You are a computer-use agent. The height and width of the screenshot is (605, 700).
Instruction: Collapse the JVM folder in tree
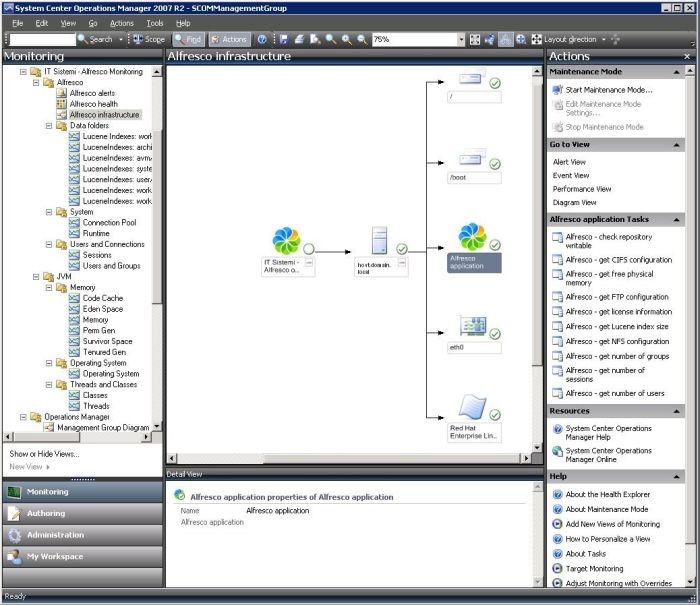tap(36, 276)
